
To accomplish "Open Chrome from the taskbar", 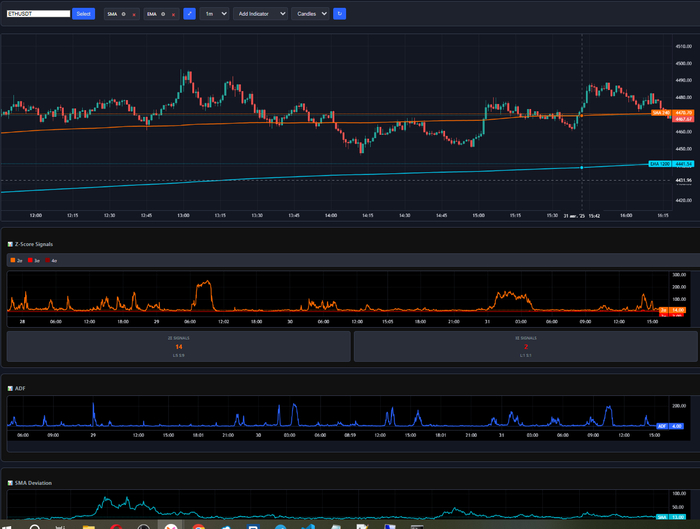I will pos(198,527).
